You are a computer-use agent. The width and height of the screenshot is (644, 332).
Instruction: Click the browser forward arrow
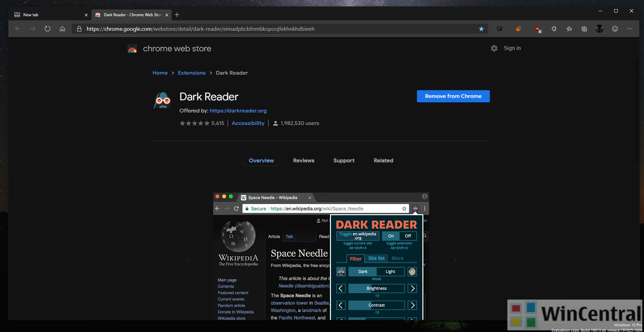click(x=33, y=29)
